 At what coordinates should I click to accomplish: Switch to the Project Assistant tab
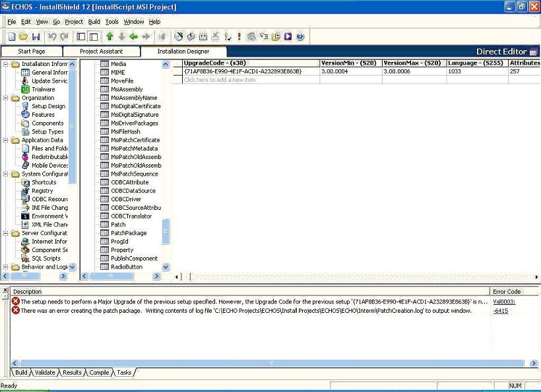[x=101, y=51]
